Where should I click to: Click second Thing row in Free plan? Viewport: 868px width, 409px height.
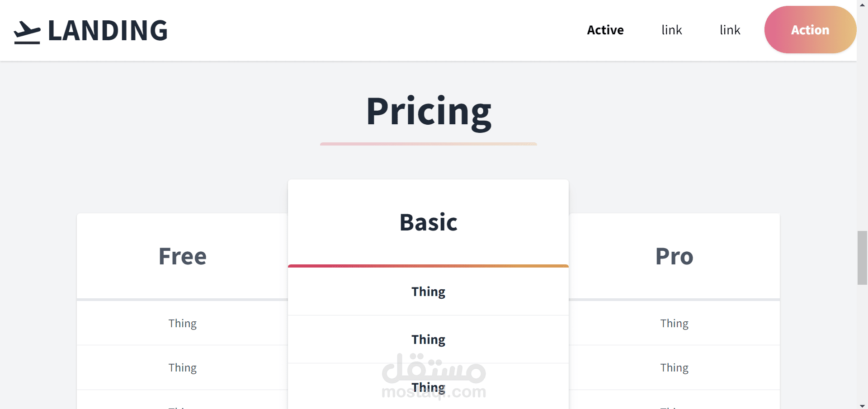click(x=182, y=367)
